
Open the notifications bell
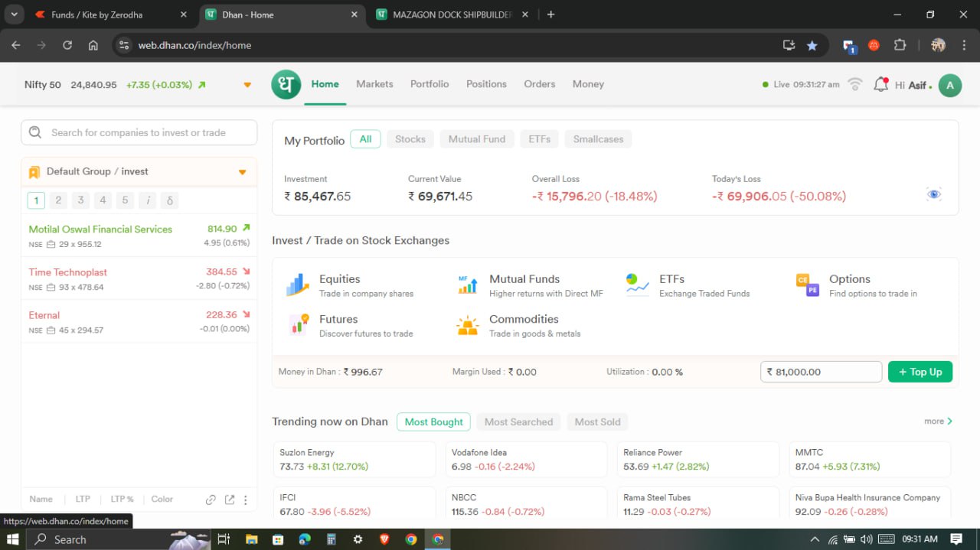[x=881, y=84]
